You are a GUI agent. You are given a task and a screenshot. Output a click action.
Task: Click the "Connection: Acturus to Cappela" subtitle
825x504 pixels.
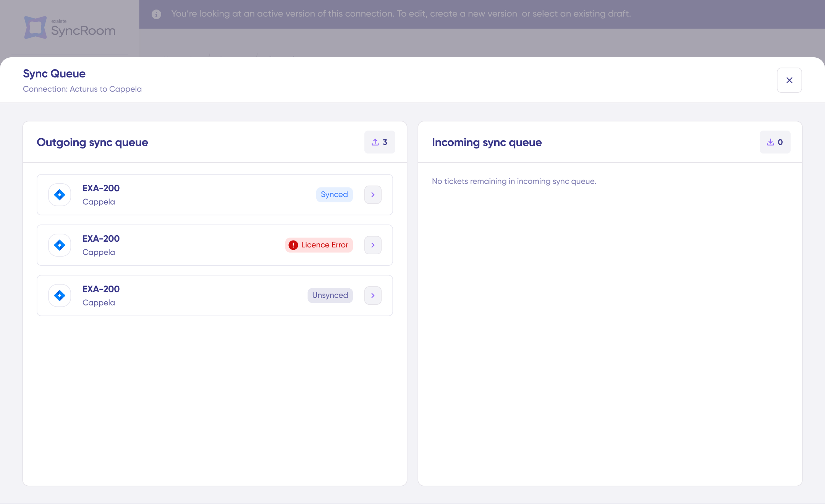pyautogui.click(x=82, y=89)
